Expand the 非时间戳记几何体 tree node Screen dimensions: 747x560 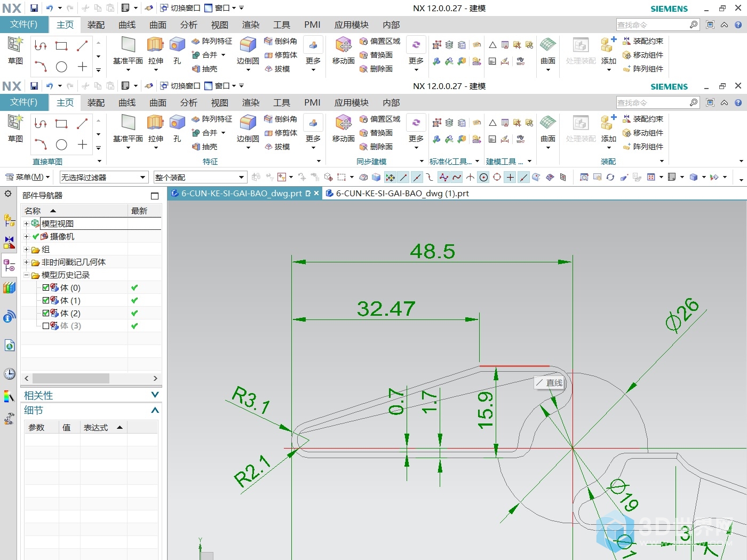pyautogui.click(x=26, y=262)
